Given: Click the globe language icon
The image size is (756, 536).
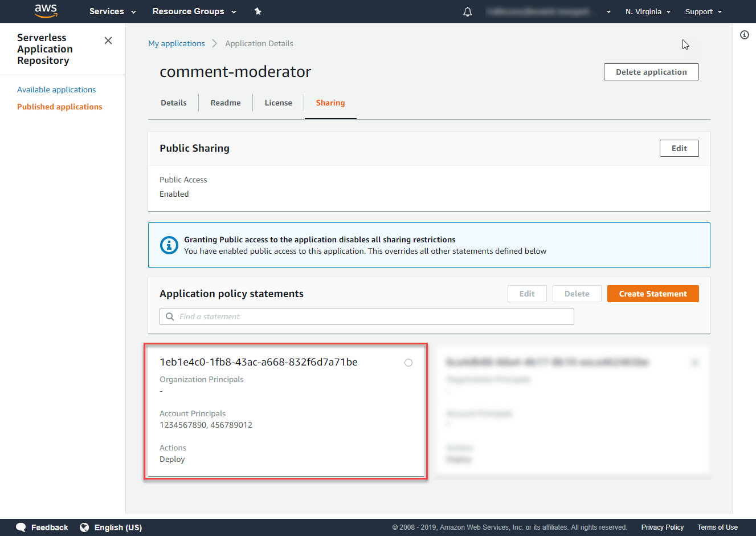Looking at the screenshot, I should pyautogui.click(x=84, y=527).
